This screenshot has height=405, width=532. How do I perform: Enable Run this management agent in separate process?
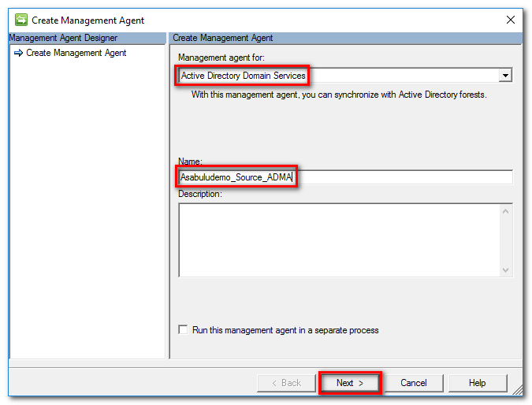[x=183, y=329]
